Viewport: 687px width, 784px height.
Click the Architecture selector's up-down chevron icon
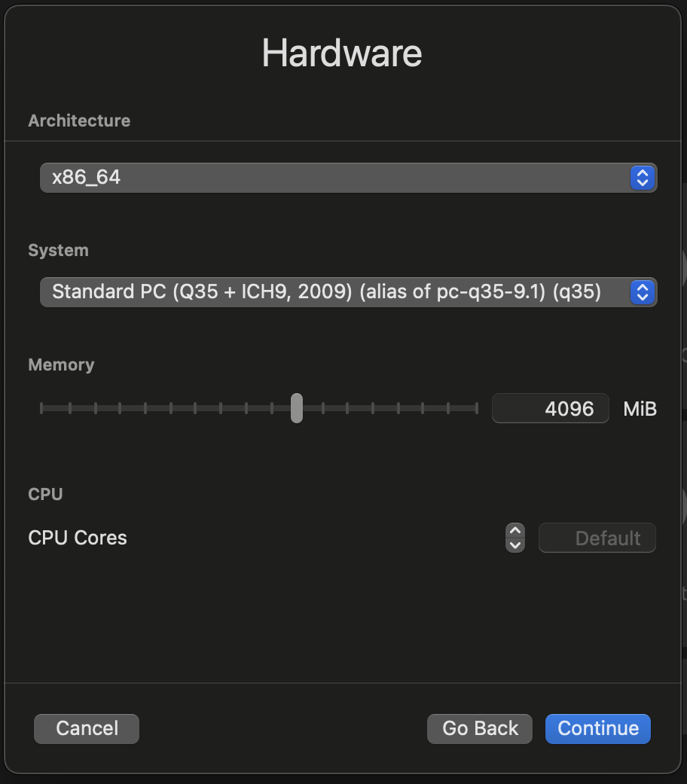(x=642, y=178)
